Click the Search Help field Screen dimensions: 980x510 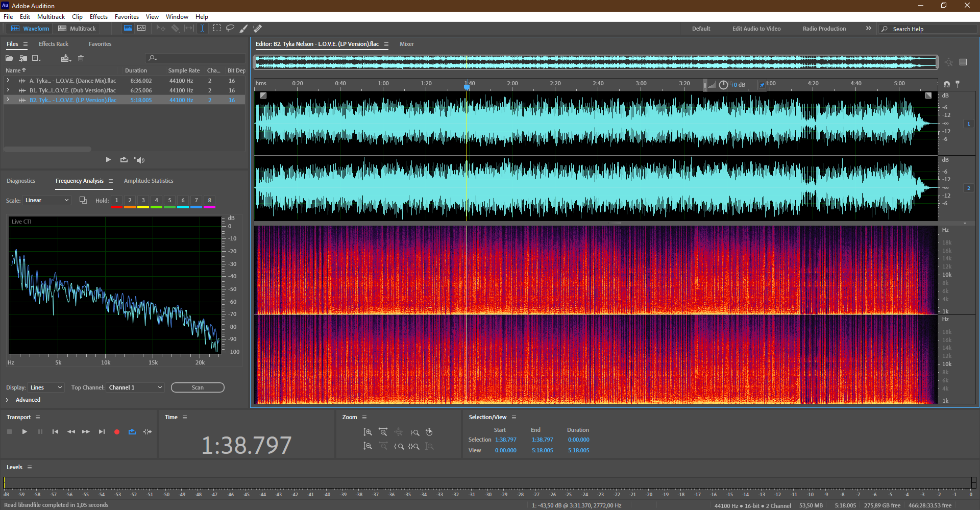pos(928,29)
